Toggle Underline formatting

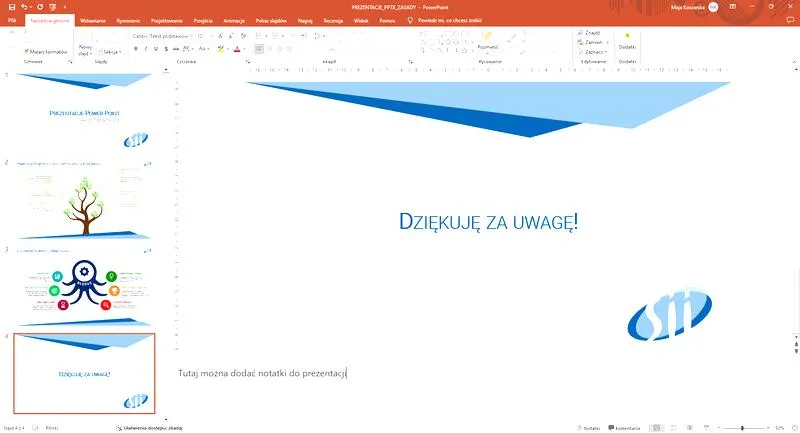pyautogui.click(x=156, y=49)
